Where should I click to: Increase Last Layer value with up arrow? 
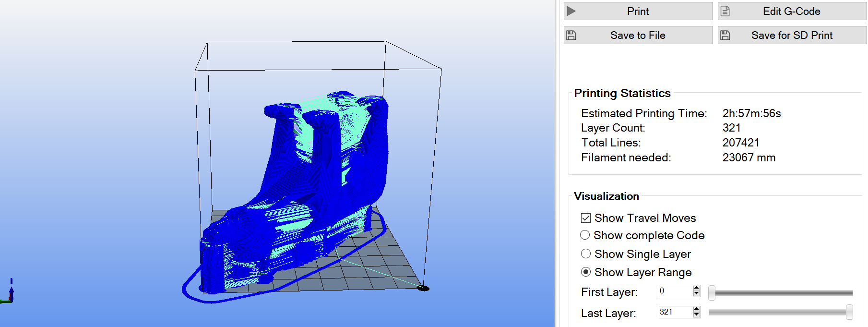pyautogui.click(x=696, y=309)
